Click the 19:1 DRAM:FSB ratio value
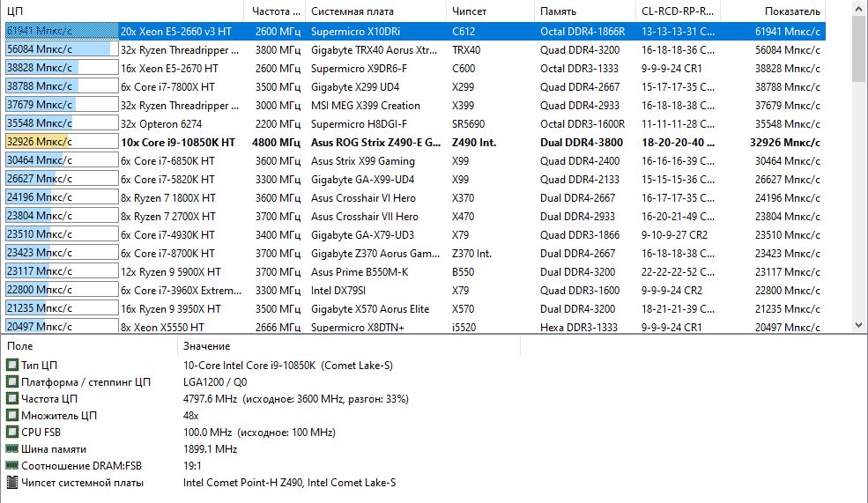 [192, 465]
